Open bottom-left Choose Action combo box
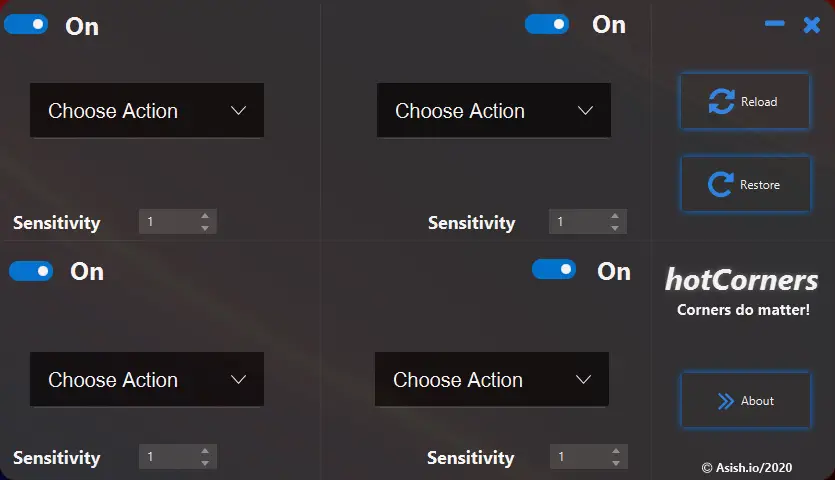 (147, 379)
